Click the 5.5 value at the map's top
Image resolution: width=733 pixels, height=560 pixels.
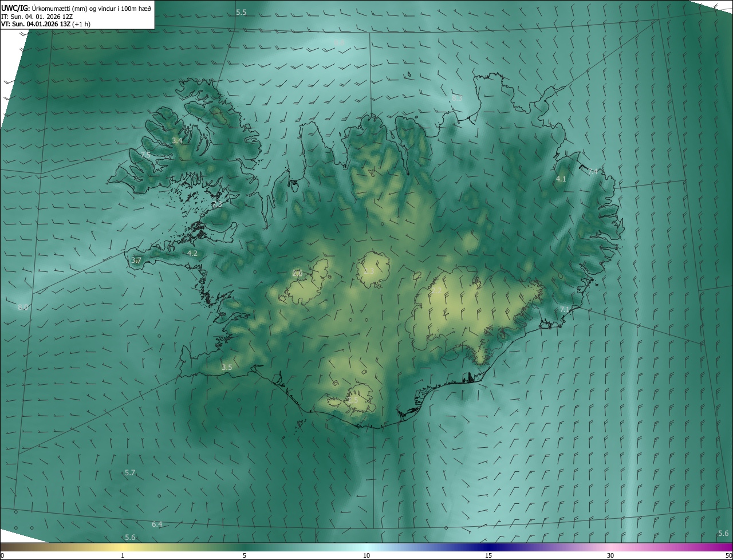241,12
